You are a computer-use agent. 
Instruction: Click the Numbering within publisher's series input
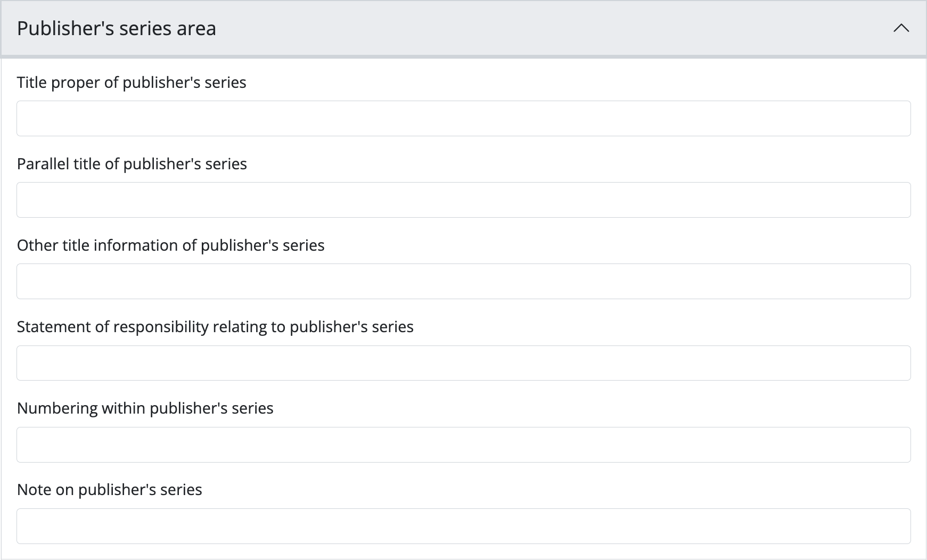tap(463, 444)
